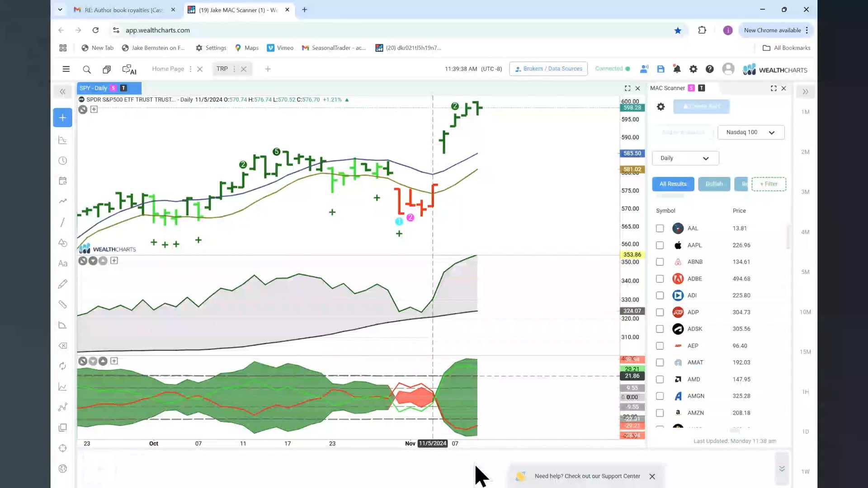The width and height of the screenshot is (868, 488).
Task: Select the pencil freehand drawing tool
Action: point(62,284)
